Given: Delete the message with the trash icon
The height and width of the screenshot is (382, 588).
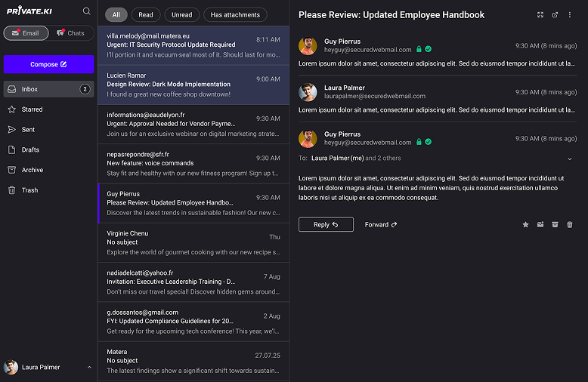Looking at the screenshot, I should point(570,224).
